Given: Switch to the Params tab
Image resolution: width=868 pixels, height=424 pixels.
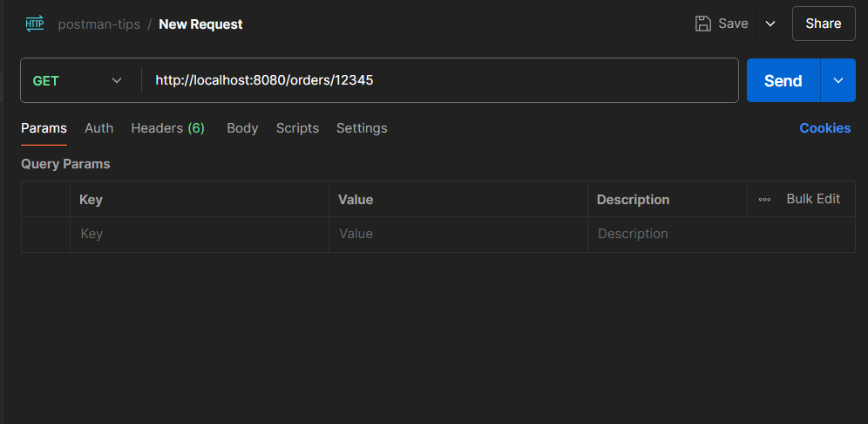Looking at the screenshot, I should (x=44, y=128).
